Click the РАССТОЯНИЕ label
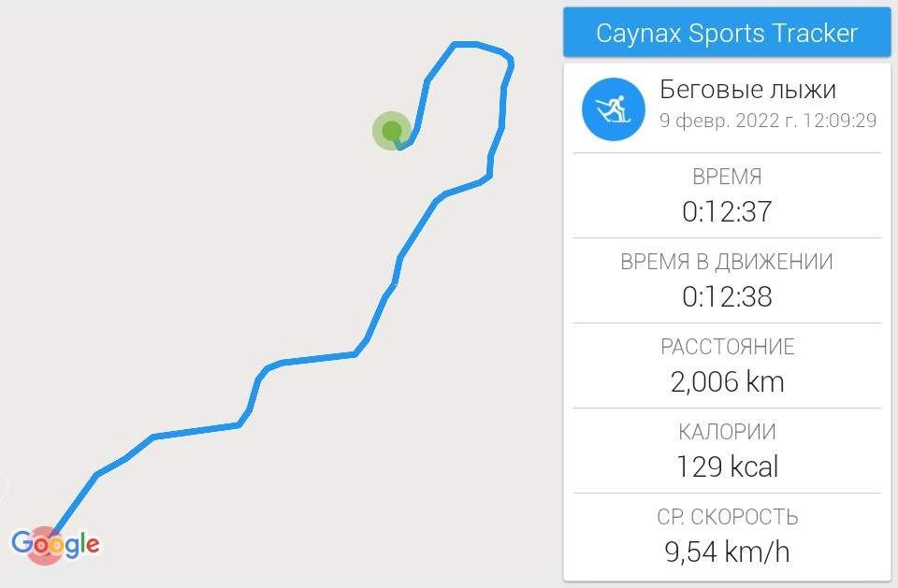This screenshot has height=588, width=898. pyautogui.click(x=727, y=347)
